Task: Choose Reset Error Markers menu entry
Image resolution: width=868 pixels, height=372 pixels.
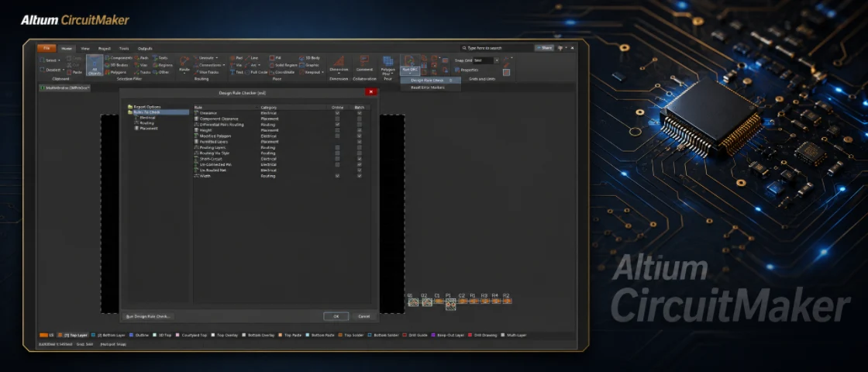Action: [427, 88]
